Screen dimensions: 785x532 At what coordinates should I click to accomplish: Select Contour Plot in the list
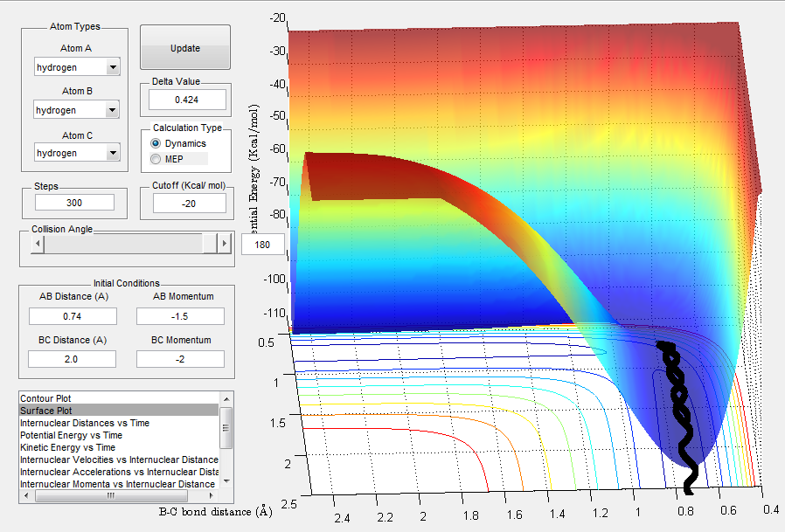click(119, 398)
